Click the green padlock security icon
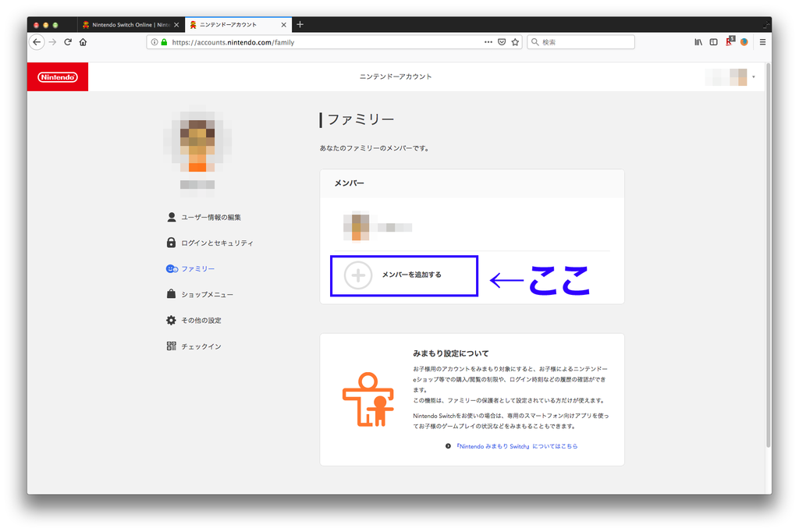 [x=164, y=42]
